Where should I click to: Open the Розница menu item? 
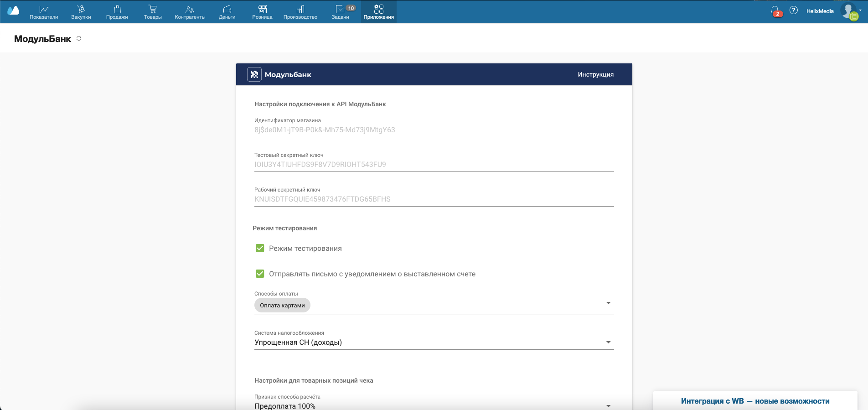coord(262,12)
